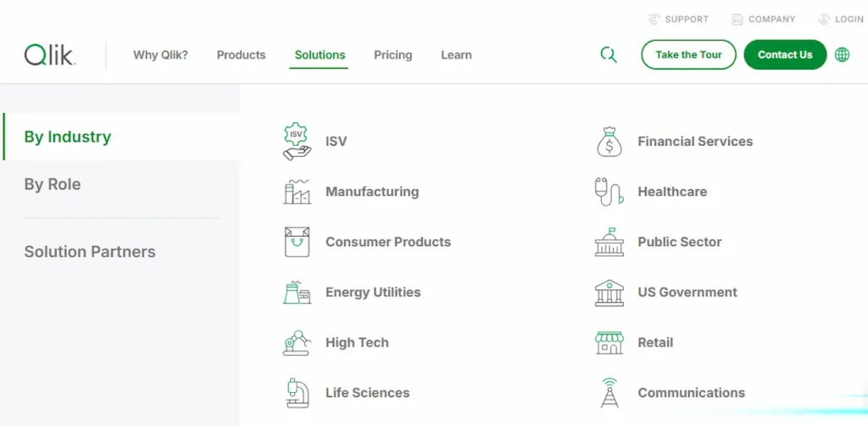This screenshot has width=868, height=426.
Task: Click the Financial Services money bag icon
Action: coord(609,141)
